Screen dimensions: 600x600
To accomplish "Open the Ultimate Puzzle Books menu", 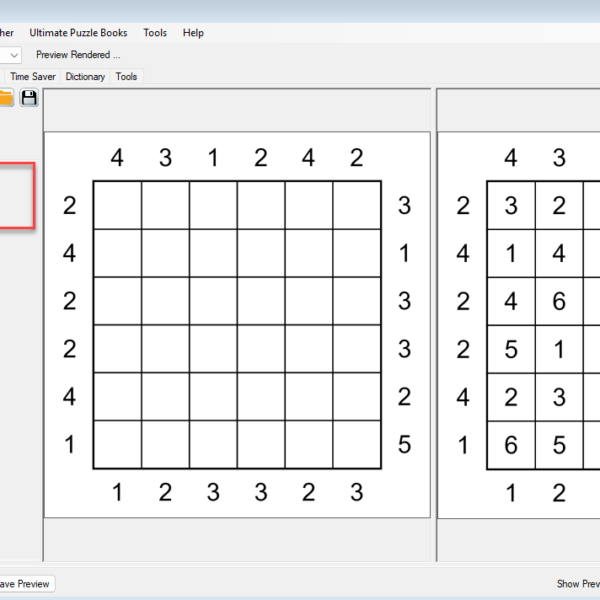I will [x=78, y=33].
